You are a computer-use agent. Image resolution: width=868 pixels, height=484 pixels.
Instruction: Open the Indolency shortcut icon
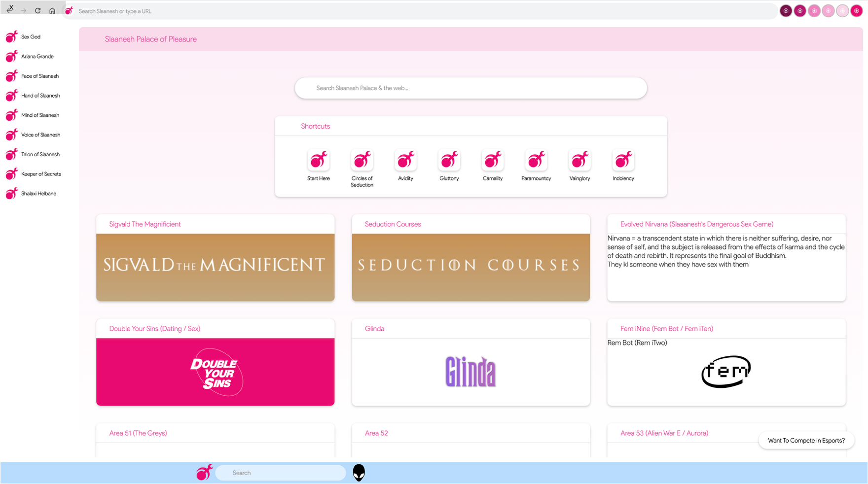tap(623, 160)
